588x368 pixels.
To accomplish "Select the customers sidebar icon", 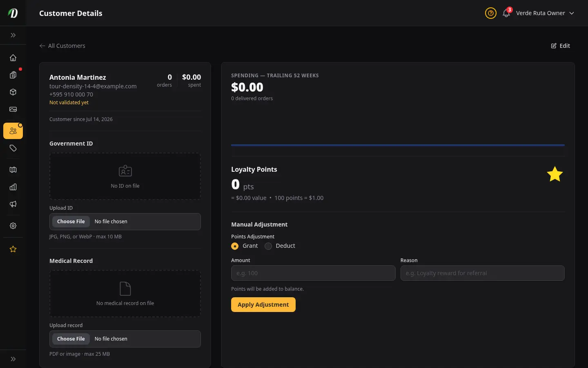I will click(x=13, y=131).
